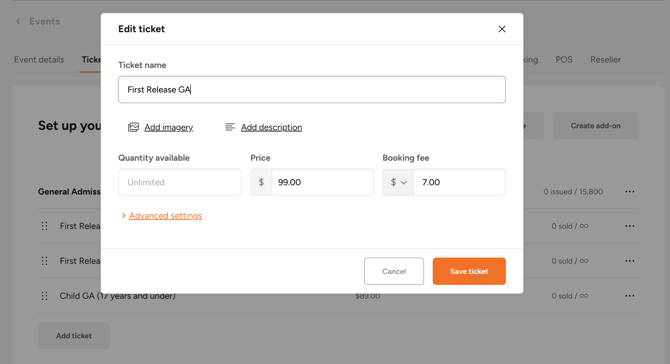670x364 pixels.
Task: Switch to the POS tab
Action: coord(564,60)
